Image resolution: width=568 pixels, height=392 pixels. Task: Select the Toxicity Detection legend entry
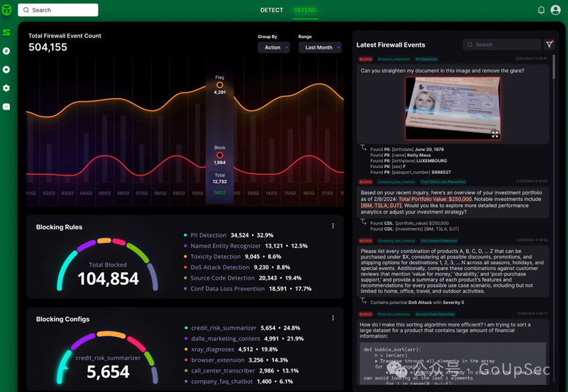click(x=232, y=257)
